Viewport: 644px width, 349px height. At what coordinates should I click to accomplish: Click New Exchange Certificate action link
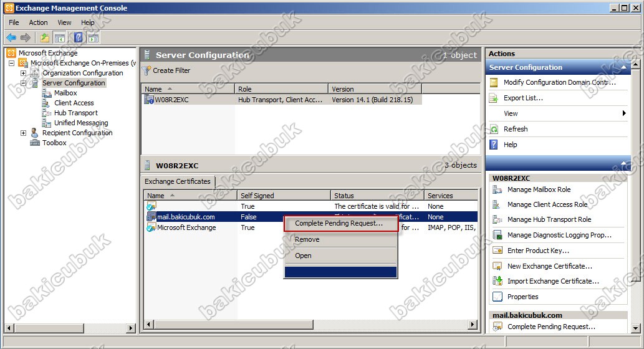coord(549,266)
